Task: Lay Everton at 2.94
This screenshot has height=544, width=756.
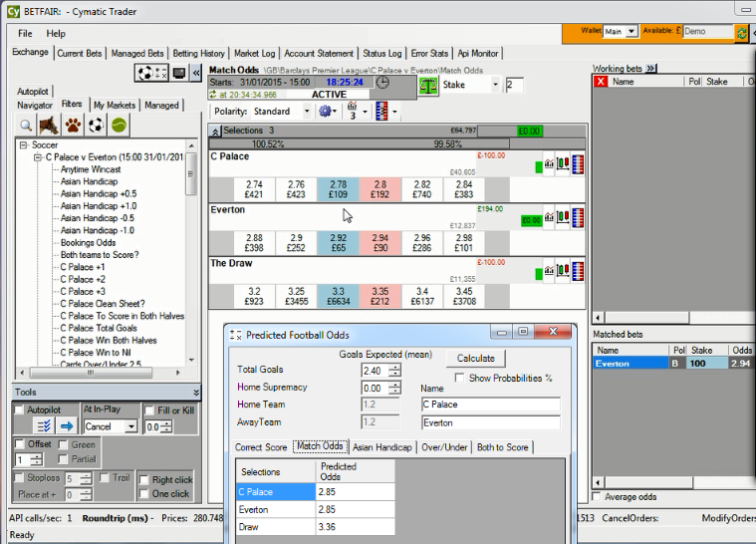Action: pos(379,242)
